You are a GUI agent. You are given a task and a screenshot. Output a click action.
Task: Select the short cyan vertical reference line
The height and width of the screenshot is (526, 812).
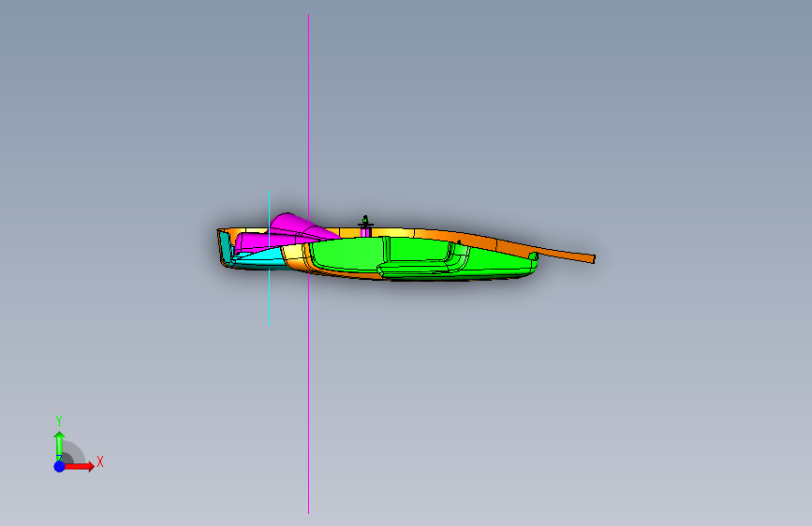click(x=270, y=300)
